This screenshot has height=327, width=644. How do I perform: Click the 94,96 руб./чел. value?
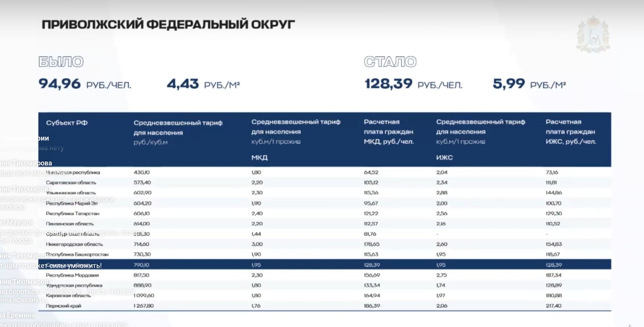coord(85,84)
